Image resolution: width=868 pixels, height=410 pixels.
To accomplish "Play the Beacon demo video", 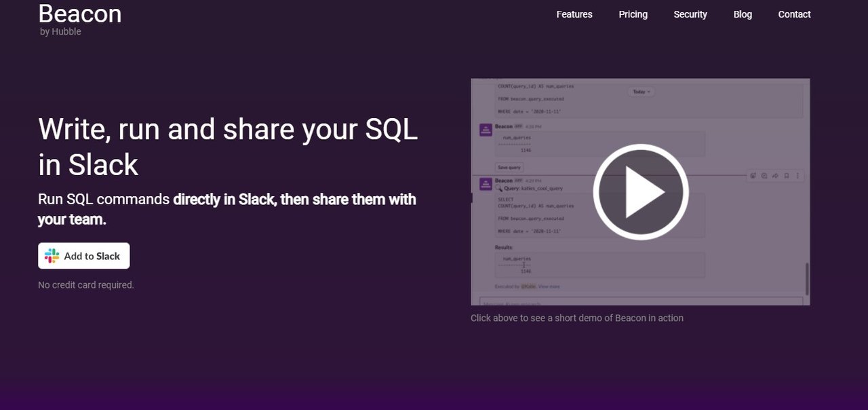I will click(x=641, y=192).
